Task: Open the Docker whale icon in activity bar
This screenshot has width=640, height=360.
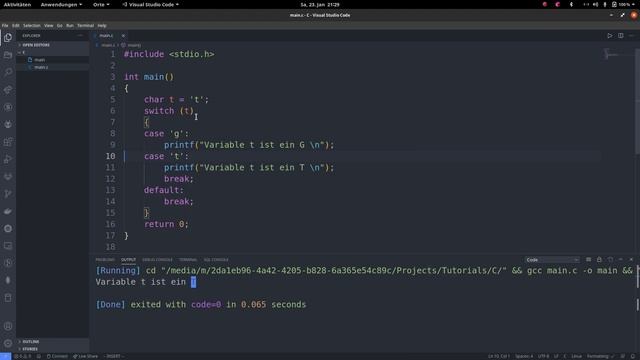Action: click(x=8, y=211)
